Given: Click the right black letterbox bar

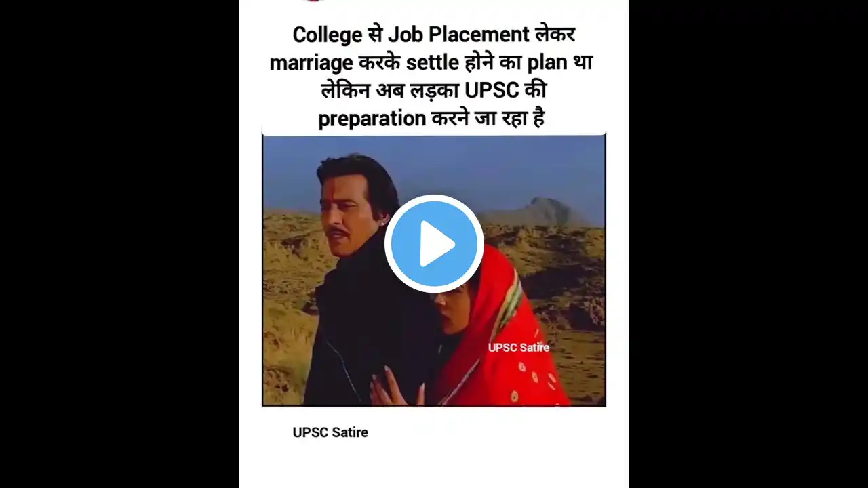Looking at the screenshot, I should click(x=749, y=244).
